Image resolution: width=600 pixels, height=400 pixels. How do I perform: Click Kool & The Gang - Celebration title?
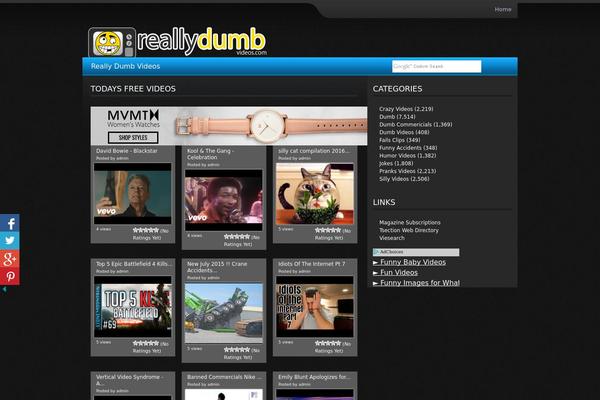pos(209,154)
